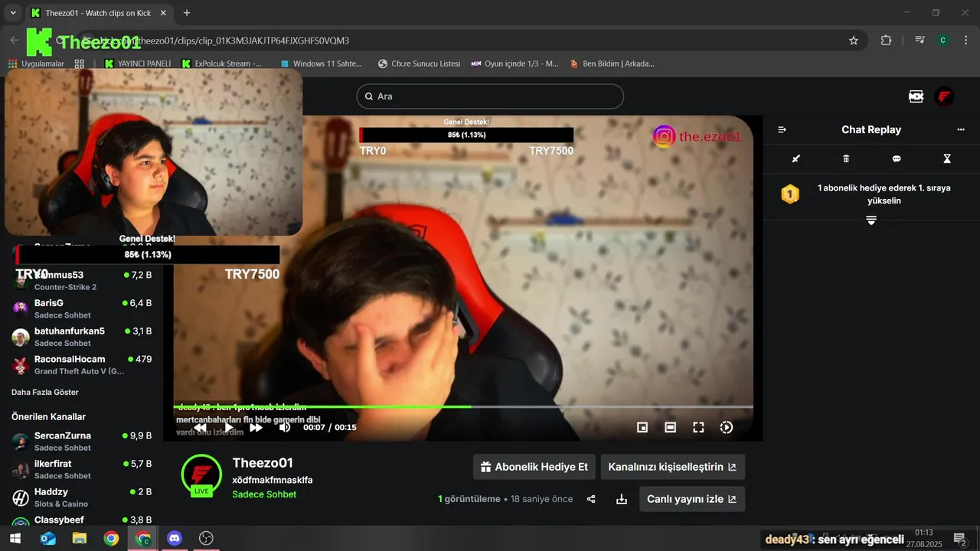Viewport: 980px width, 551px height.
Task: Open the bookmark tab groups grid icon
Action: tap(80, 64)
